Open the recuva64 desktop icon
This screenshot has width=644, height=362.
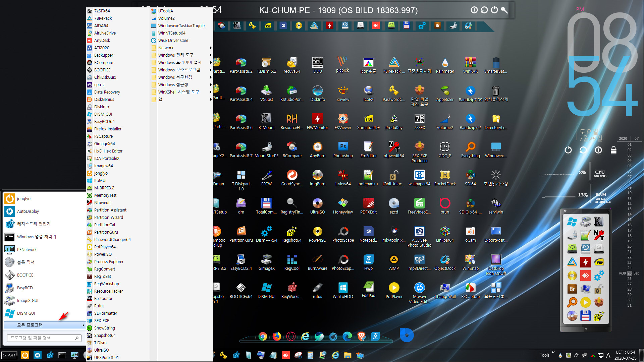[x=292, y=65]
